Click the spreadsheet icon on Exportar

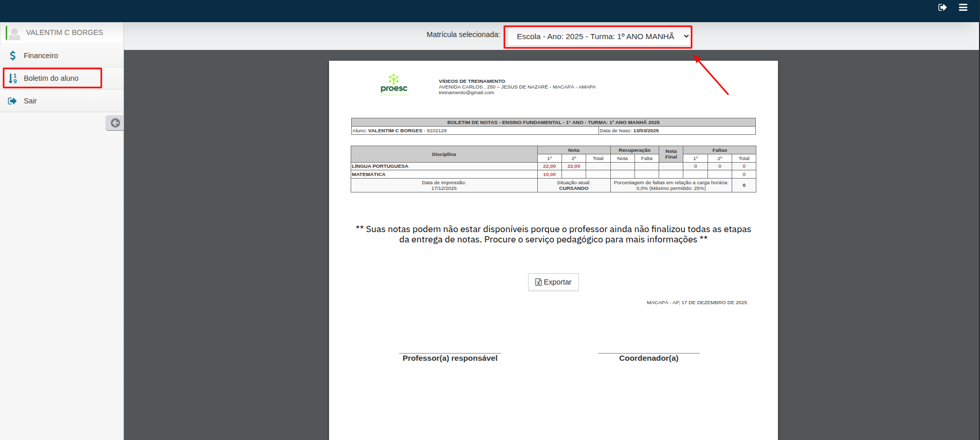click(x=538, y=282)
